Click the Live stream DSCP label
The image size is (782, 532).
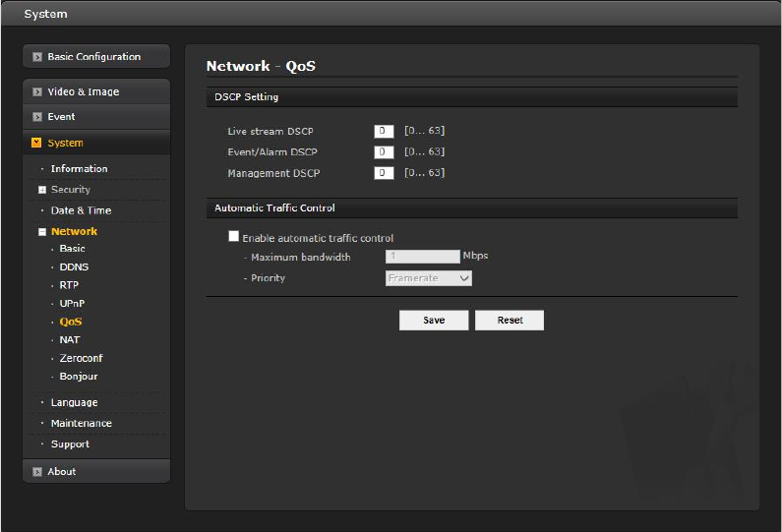tap(271, 131)
